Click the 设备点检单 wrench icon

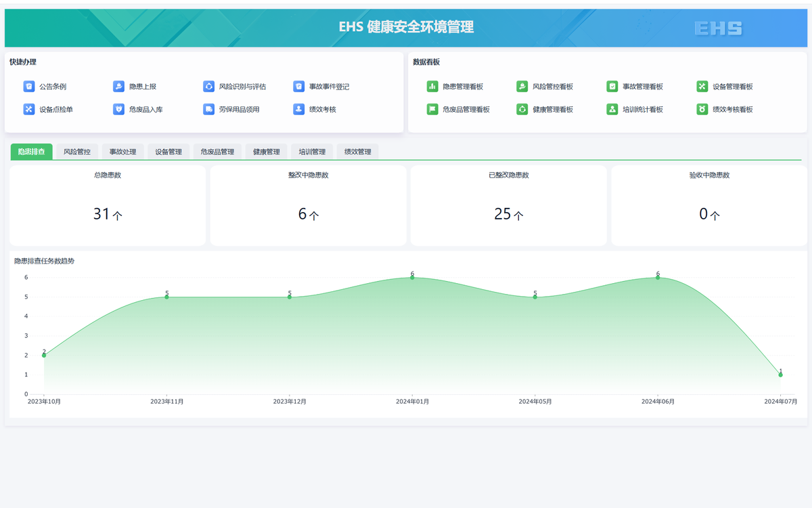tap(29, 109)
